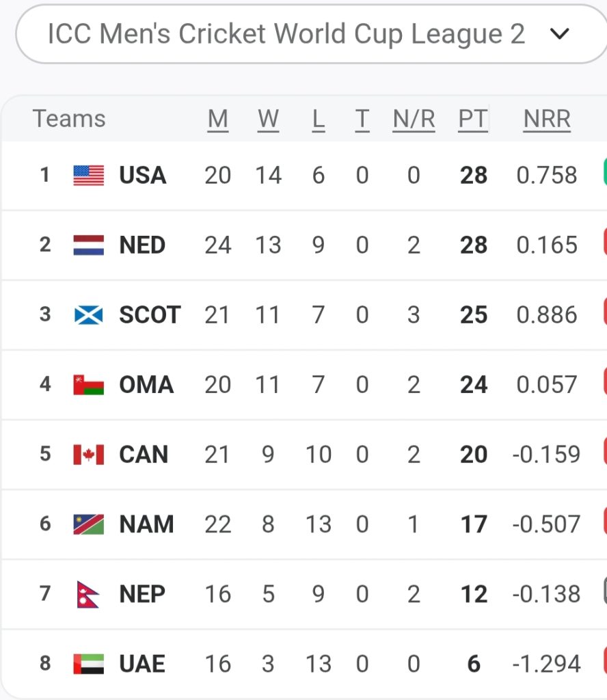Click the Namibia flag icon
This screenshot has width=607, height=700.
[89, 524]
